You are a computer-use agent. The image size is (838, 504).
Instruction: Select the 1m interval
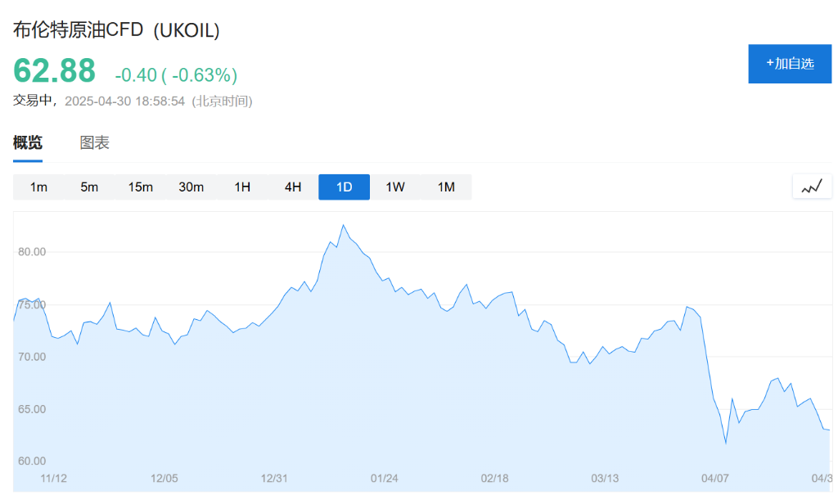(x=38, y=187)
